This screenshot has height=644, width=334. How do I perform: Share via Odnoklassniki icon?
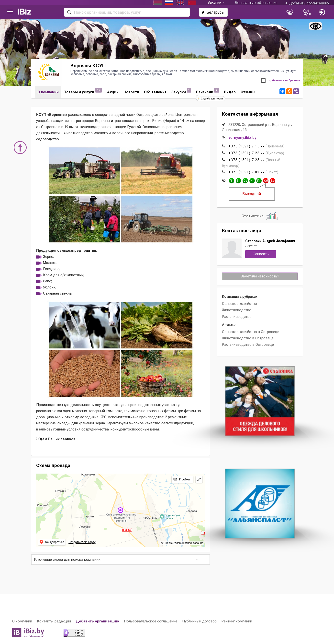click(x=289, y=92)
